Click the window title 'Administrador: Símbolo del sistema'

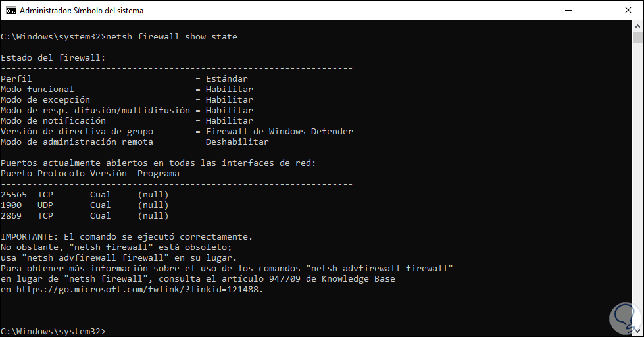pyautogui.click(x=82, y=11)
